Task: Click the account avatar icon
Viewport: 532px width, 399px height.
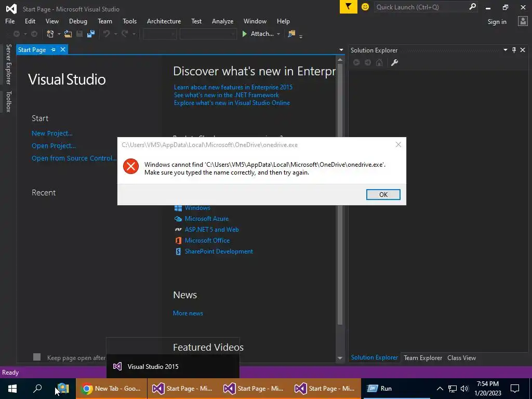Action: coord(523,21)
